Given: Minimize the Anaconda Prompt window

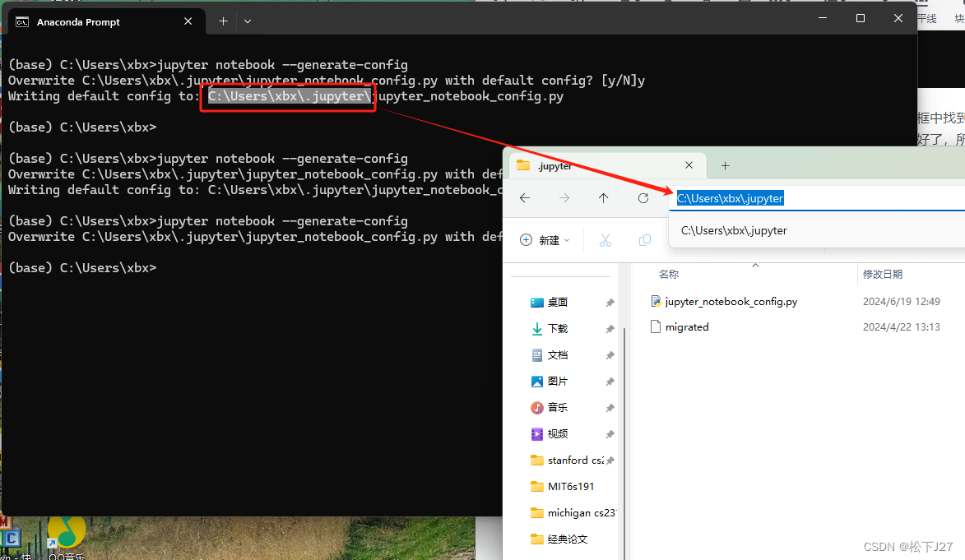Looking at the screenshot, I should 823,18.
